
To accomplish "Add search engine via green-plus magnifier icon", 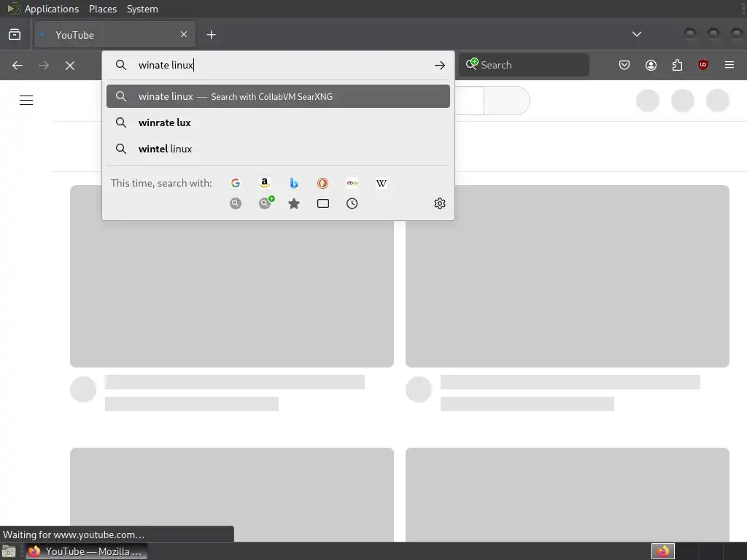I will 266,203.
